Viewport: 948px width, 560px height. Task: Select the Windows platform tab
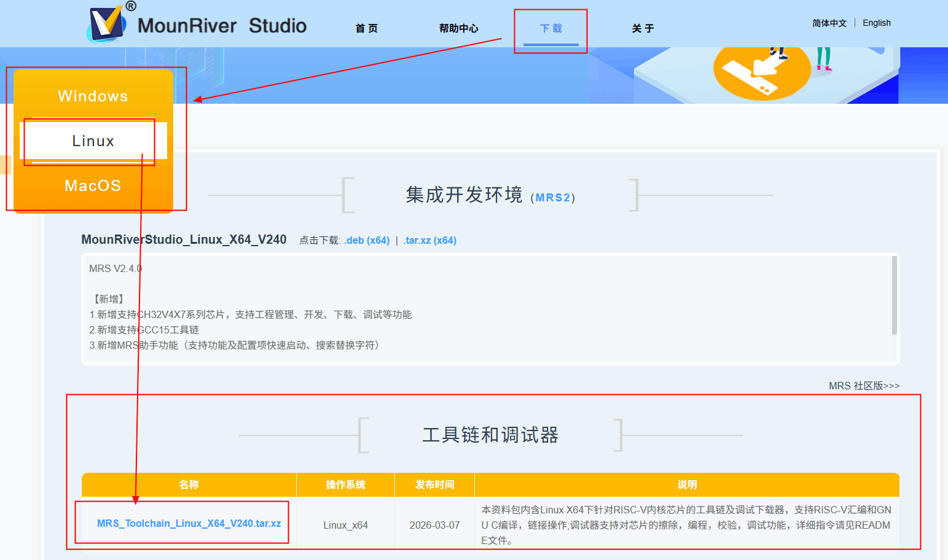[93, 96]
